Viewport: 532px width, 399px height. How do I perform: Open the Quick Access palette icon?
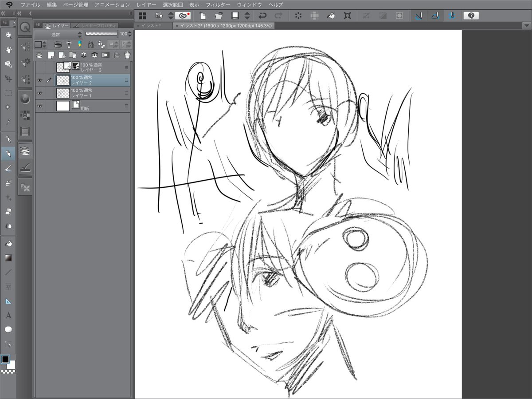pyautogui.click(x=25, y=28)
